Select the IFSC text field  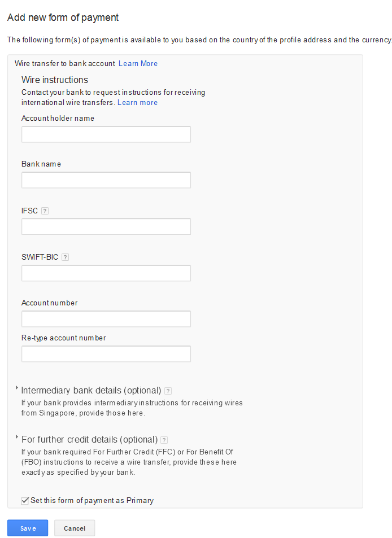106,227
